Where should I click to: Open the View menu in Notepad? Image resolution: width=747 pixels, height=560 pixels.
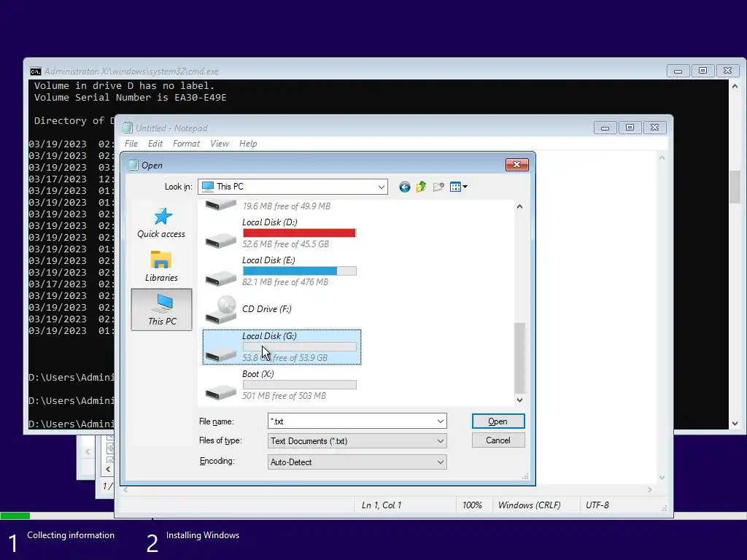[219, 144]
